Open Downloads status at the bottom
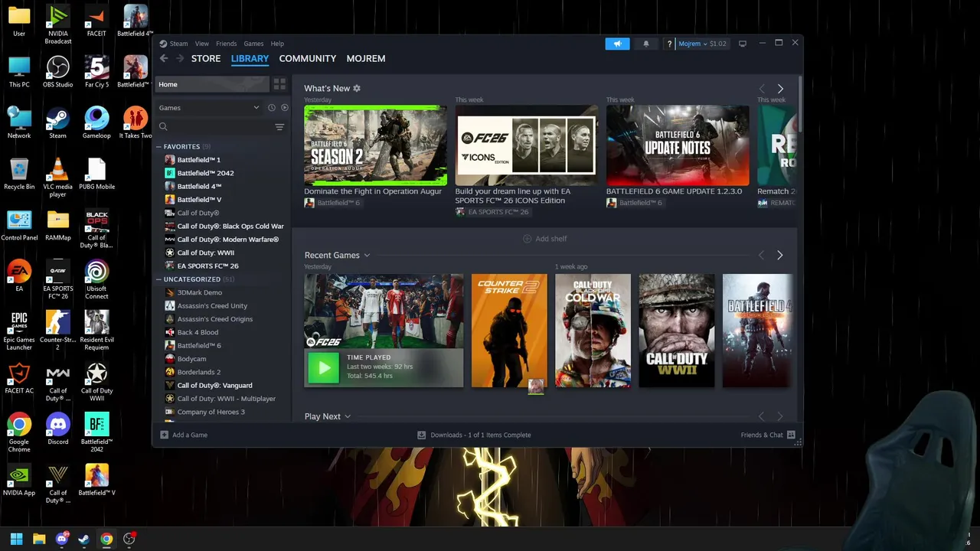 [474, 435]
